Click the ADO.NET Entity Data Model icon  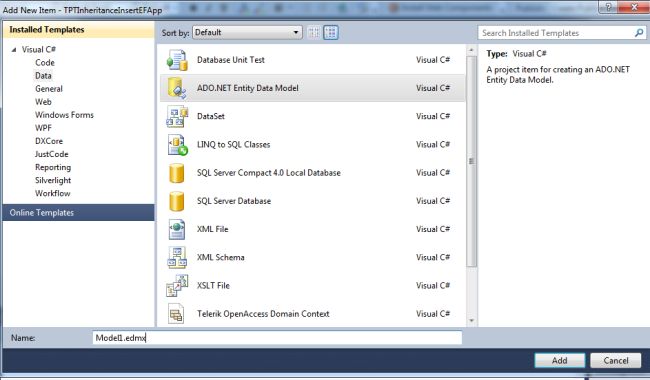coord(177,88)
